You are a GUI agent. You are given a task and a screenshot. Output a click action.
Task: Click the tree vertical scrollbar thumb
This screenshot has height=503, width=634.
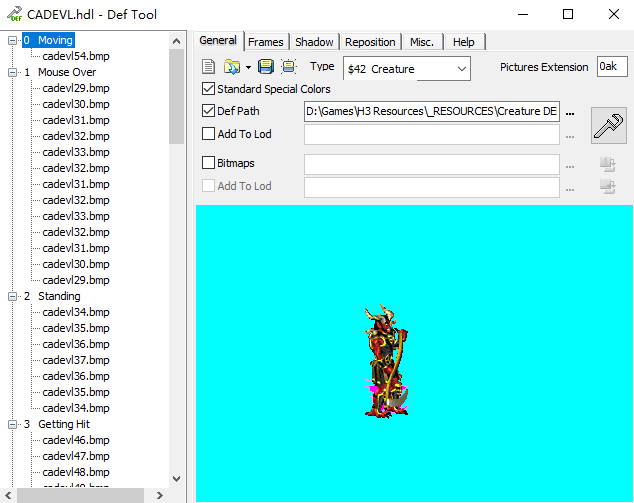pyautogui.click(x=176, y=96)
